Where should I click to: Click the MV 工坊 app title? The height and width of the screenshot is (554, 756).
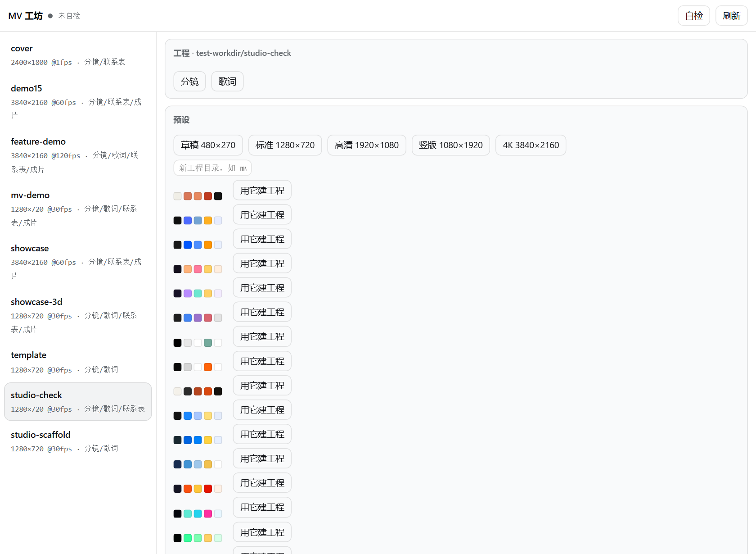coord(25,16)
